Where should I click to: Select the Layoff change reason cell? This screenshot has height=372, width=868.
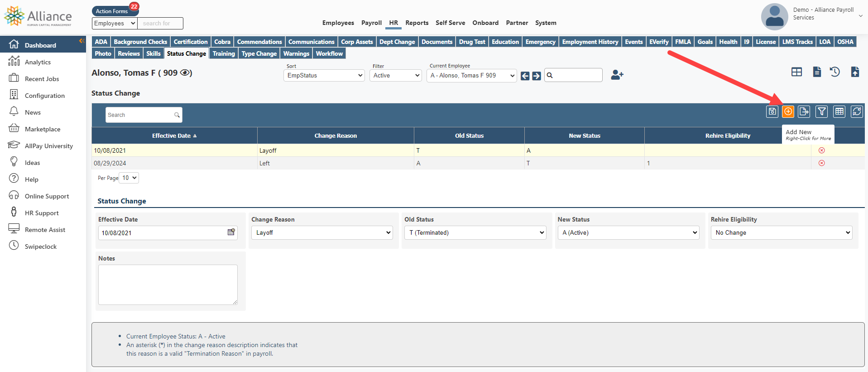point(336,150)
